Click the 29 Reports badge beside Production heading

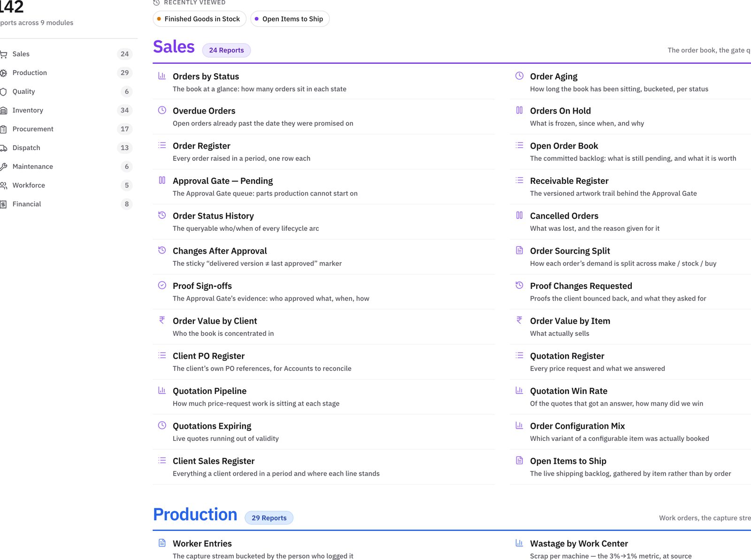pos(269,518)
